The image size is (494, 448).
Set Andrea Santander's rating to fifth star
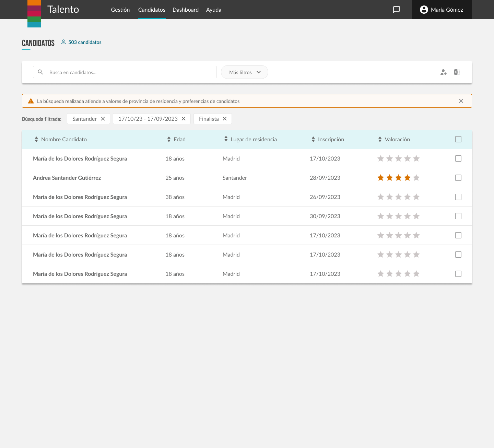point(416,178)
